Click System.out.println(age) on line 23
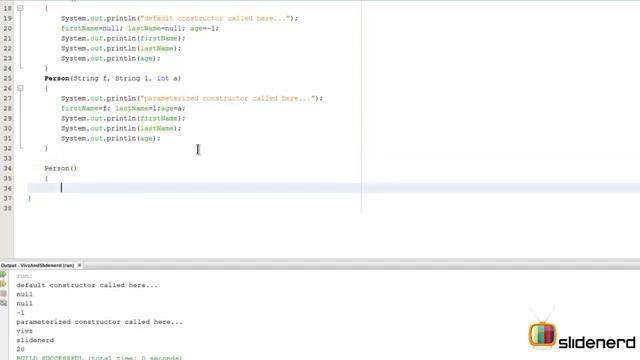640x360 pixels. click(111, 58)
